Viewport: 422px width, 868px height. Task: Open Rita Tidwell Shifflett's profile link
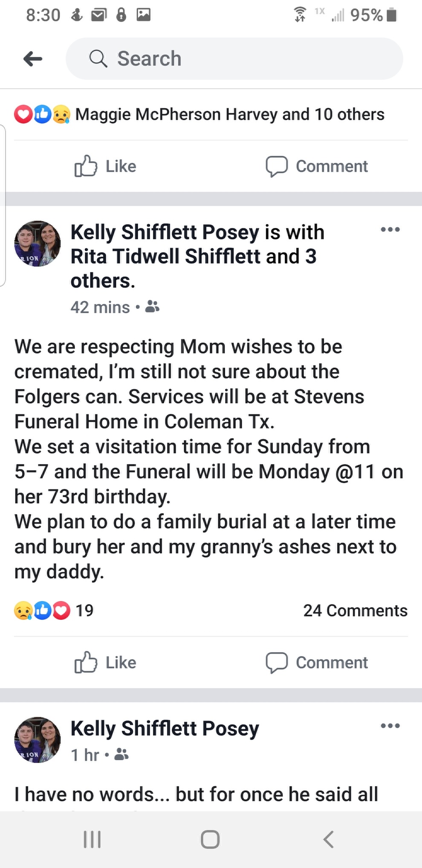click(x=168, y=257)
